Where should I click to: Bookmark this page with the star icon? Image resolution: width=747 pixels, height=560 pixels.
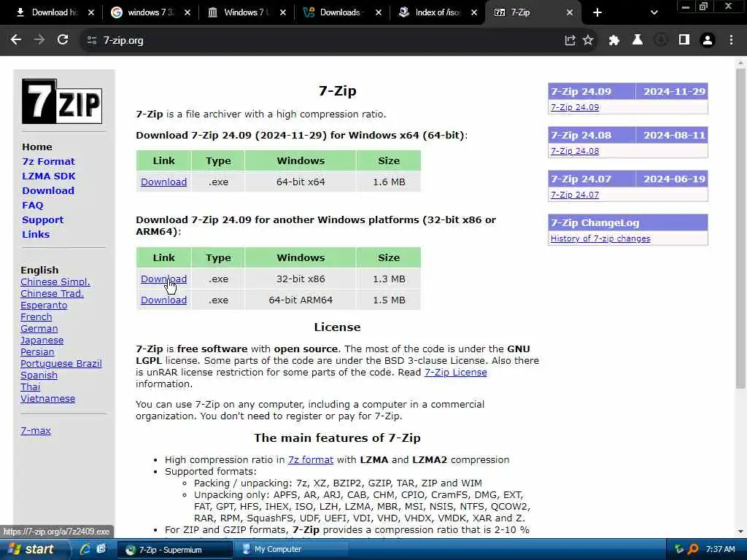[x=588, y=41]
